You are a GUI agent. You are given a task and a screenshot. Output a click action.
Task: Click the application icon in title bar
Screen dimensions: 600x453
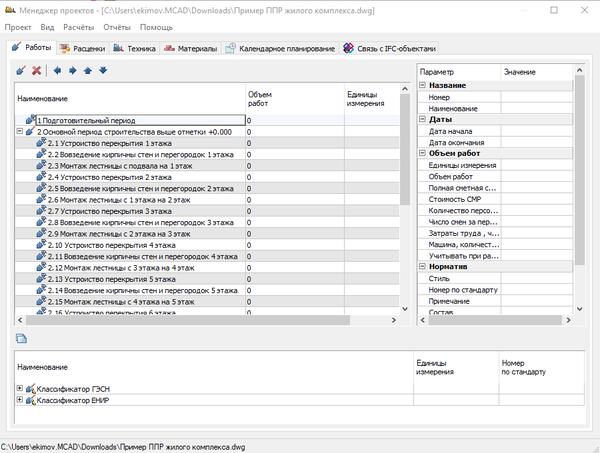pos(10,10)
